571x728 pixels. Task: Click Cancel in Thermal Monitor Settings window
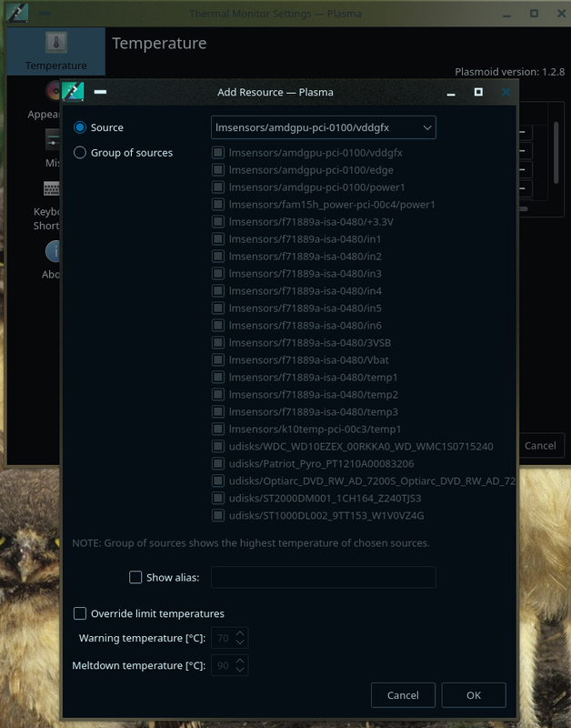pyautogui.click(x=540, y=446)
